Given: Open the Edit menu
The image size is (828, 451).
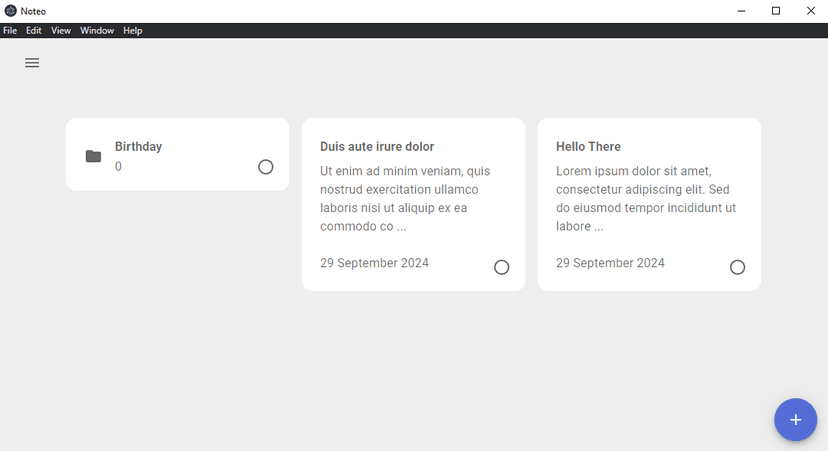Looking at the screenshot, I should [34, 31].
